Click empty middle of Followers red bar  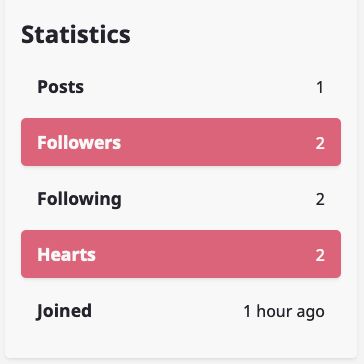[217, 142]
